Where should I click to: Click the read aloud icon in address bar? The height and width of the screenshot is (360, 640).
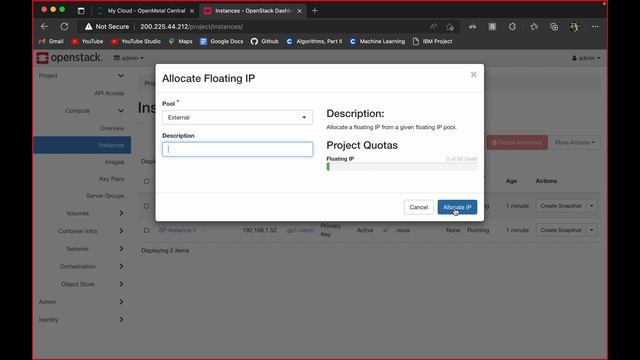tap(433, 27)
